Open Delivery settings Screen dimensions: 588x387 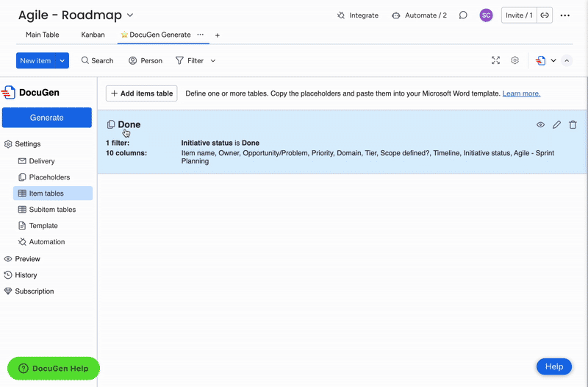[37, 161]
